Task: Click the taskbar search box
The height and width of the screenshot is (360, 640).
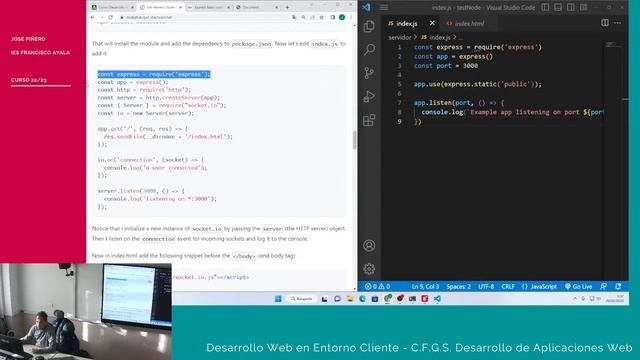Action: 302,299
